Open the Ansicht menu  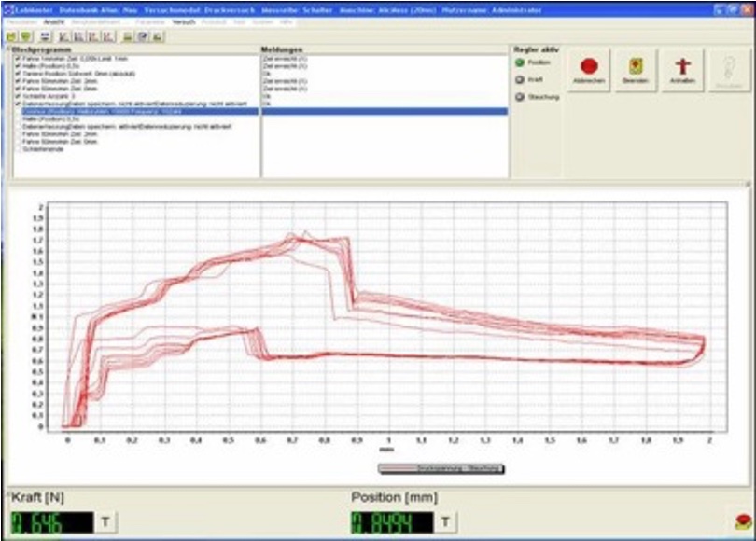pos(53,22)
